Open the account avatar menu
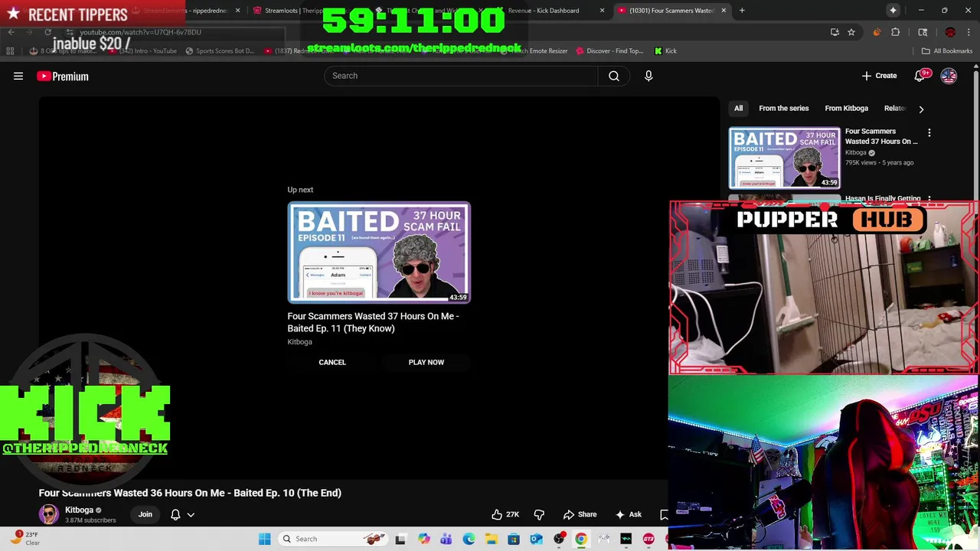The width and height of the screenshot is (980, 551). click(x=949, y=76)
